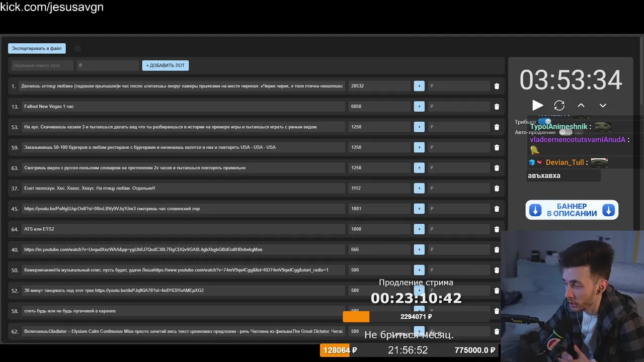Trash lot 63 Russian-Polish dictionary
Image resolution: width=644 pixels, height=362 pixels.
click(497, 168)
